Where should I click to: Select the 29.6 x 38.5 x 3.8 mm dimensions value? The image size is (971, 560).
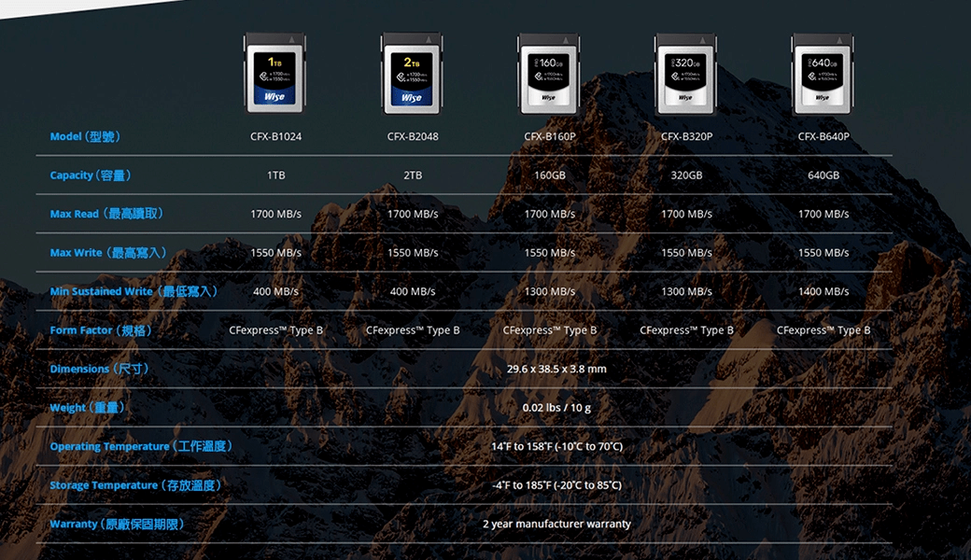tap(556, 369)
